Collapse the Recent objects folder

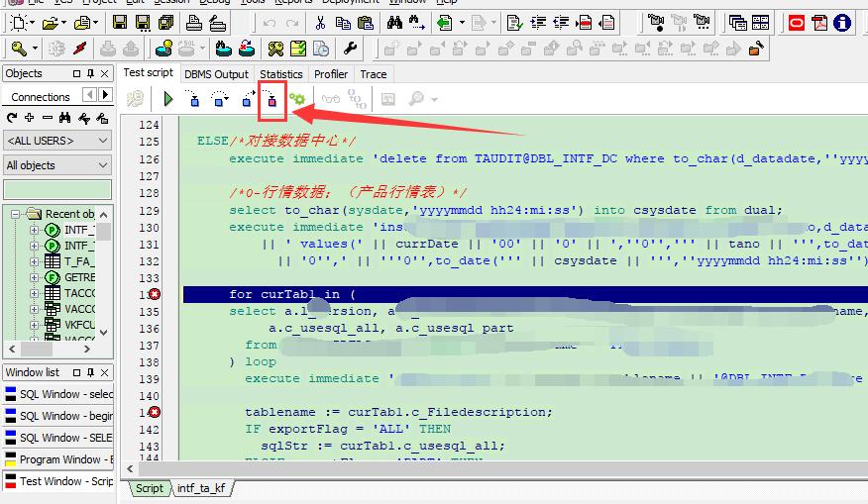click(x=16, y=214)
